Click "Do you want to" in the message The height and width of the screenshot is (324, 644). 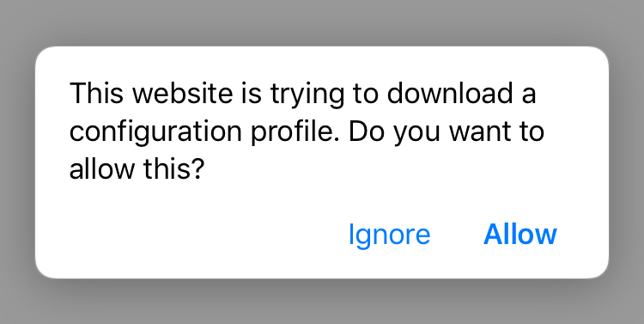click(447, 132)
